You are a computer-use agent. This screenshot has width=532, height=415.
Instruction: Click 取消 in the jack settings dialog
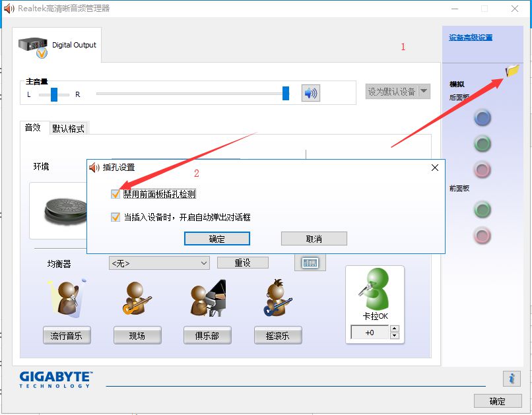point(314,239)
